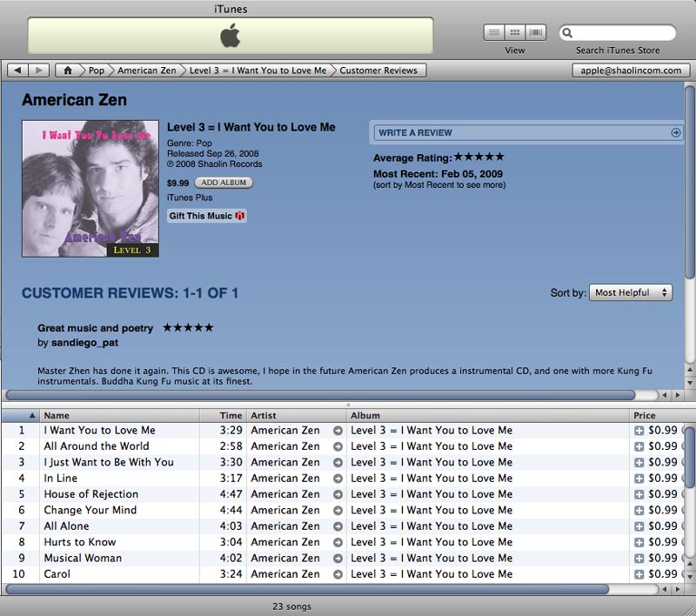Click the arrow icon in Write a Review bar

point(675,133)
